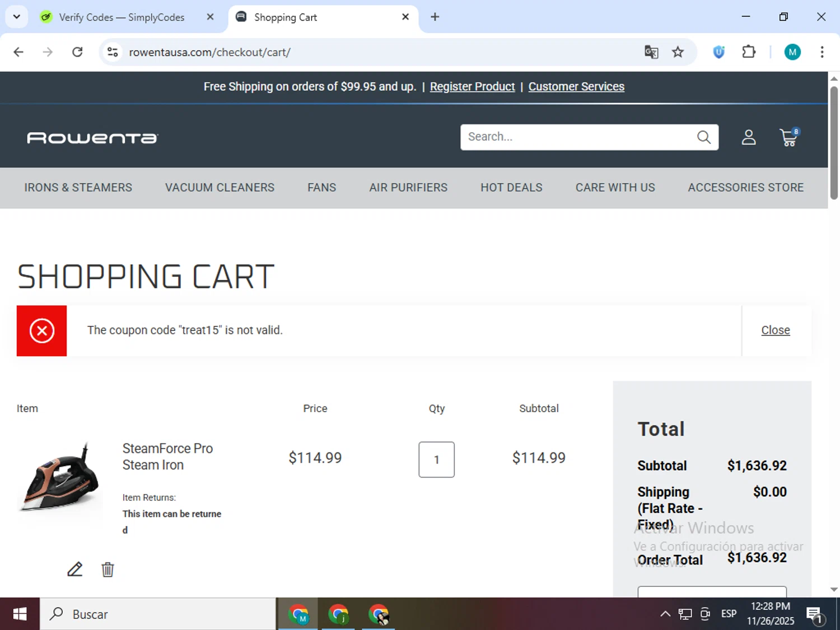Edit SteamForce Pro item with pencil icon

click(x=75, y=569)
